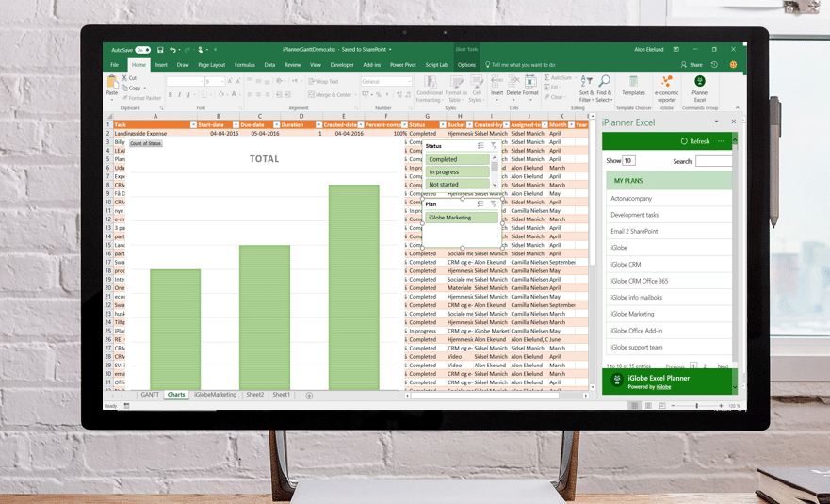Open the iGlobeMarketing sheet tab
This screenshot has height=504, width=830.
(215, 395)
